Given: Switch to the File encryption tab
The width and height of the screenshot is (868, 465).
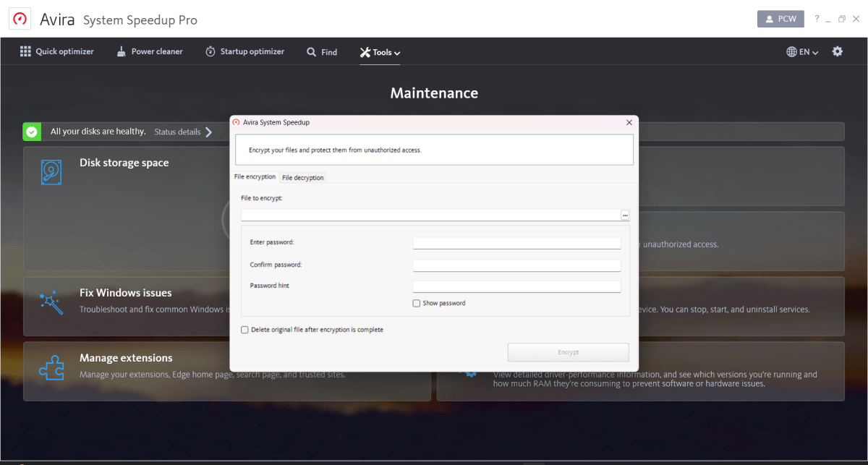Looking at the screenshot, I should tap(255, 176).
